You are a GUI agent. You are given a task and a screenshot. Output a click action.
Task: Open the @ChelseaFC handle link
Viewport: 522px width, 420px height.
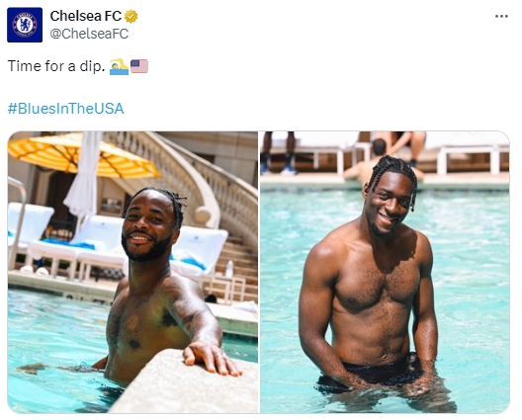(x=89, y=34)
